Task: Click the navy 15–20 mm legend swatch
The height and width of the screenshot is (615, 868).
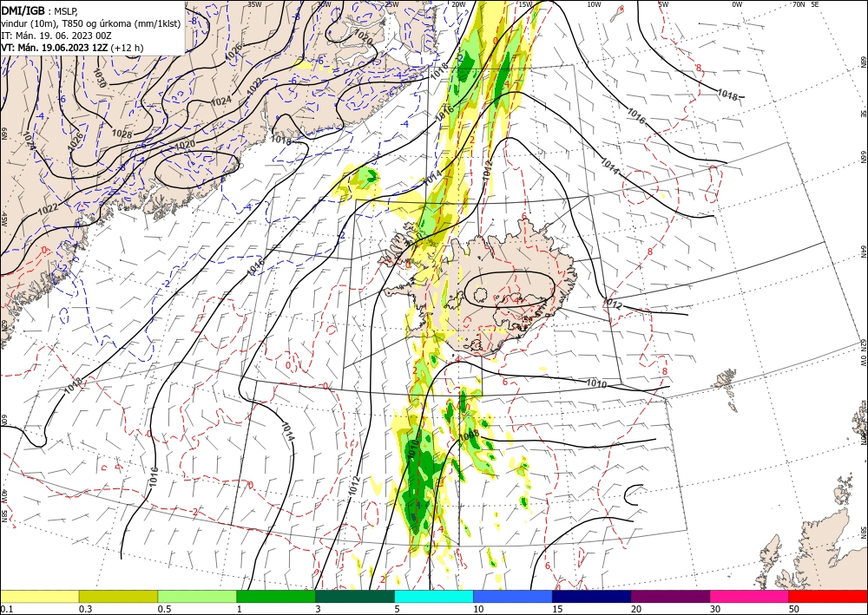Action: (592, 596)
